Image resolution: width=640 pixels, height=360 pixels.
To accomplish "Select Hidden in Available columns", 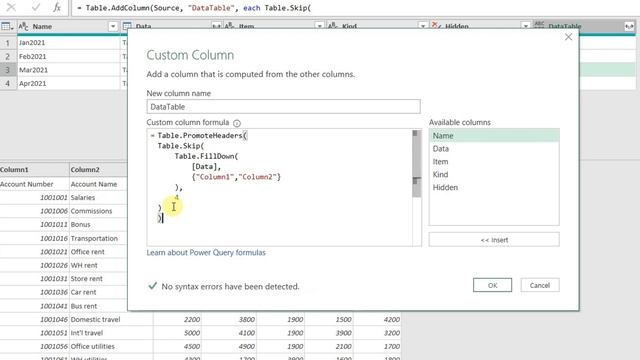I will (494, 187).
